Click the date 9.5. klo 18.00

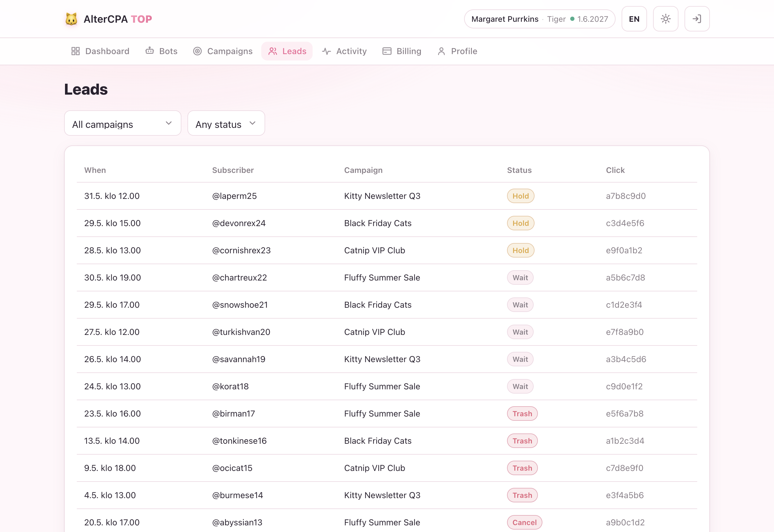[110, 468]
